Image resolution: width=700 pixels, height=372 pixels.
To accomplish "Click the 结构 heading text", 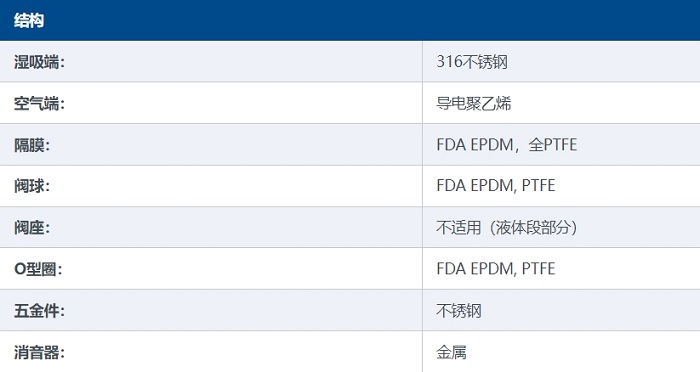I will pos(29,21).
